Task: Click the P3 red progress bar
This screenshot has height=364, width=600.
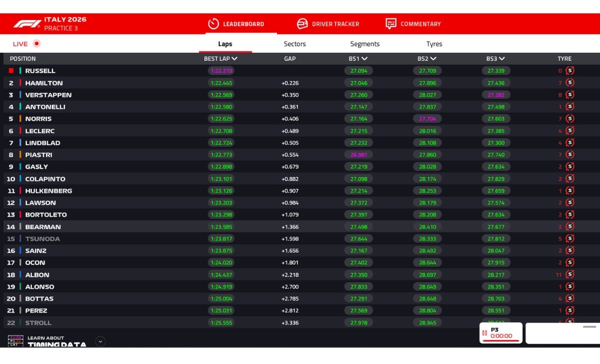Action: [500, 341]
